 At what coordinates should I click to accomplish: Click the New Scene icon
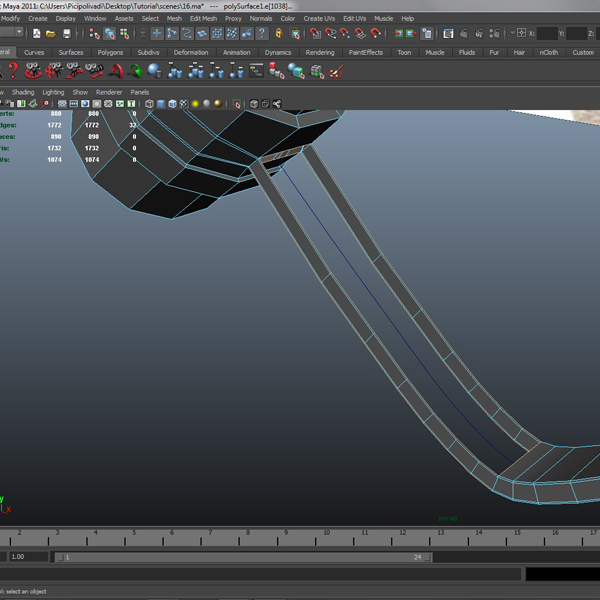click(x=37, y=34)
